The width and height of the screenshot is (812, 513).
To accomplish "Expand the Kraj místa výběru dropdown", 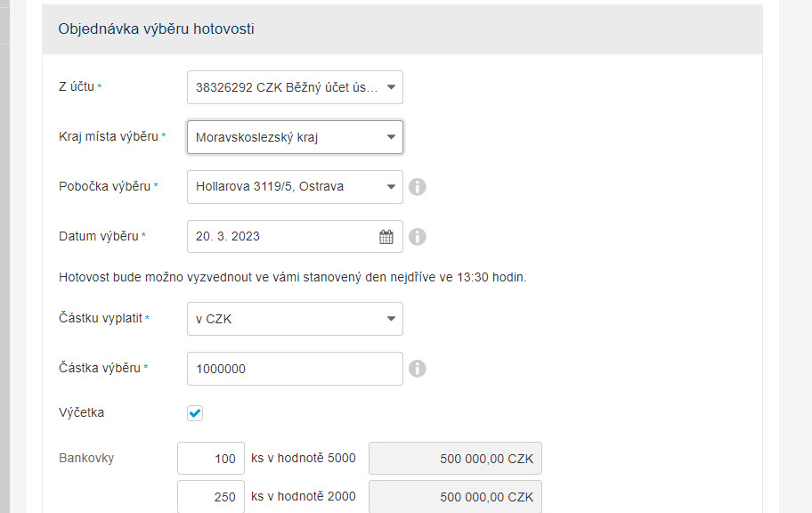I will [x=295, y=137].
